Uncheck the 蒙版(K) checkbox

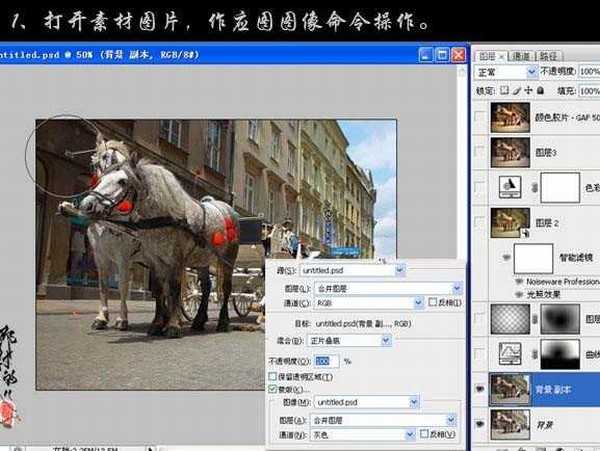point(272,389)
